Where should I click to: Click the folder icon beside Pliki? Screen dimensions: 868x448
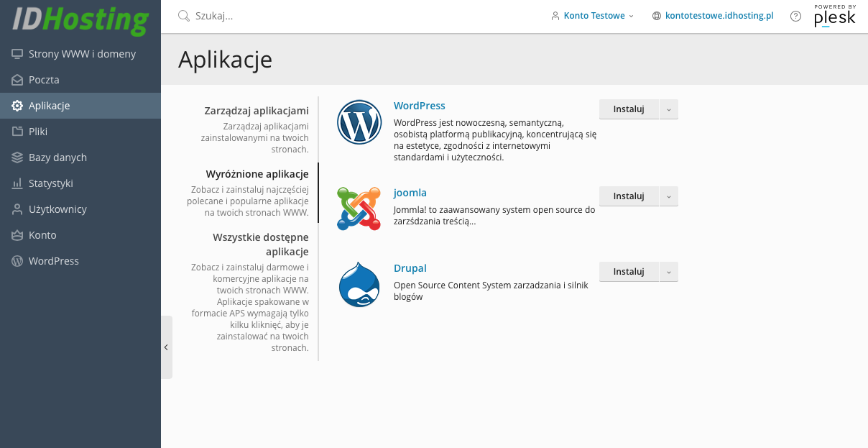[17, 132]
